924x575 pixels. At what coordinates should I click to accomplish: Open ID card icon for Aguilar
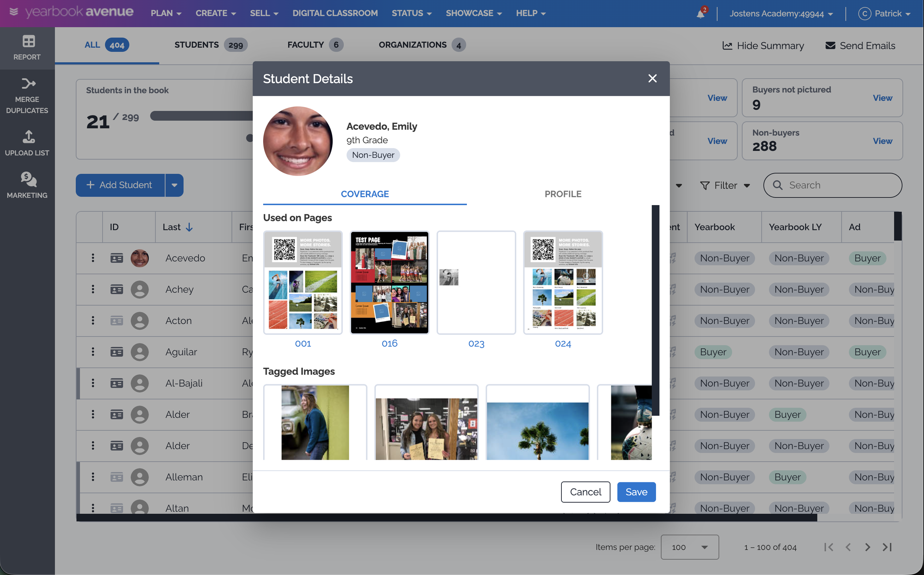coord(117,352)
